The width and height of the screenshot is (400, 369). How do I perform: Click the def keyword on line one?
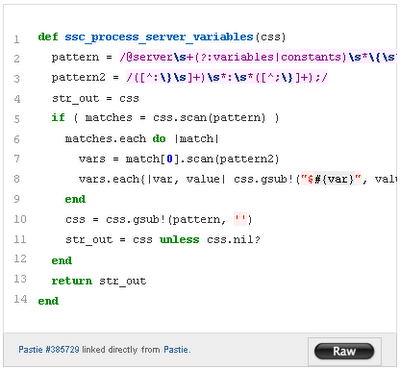pos(48,37)
